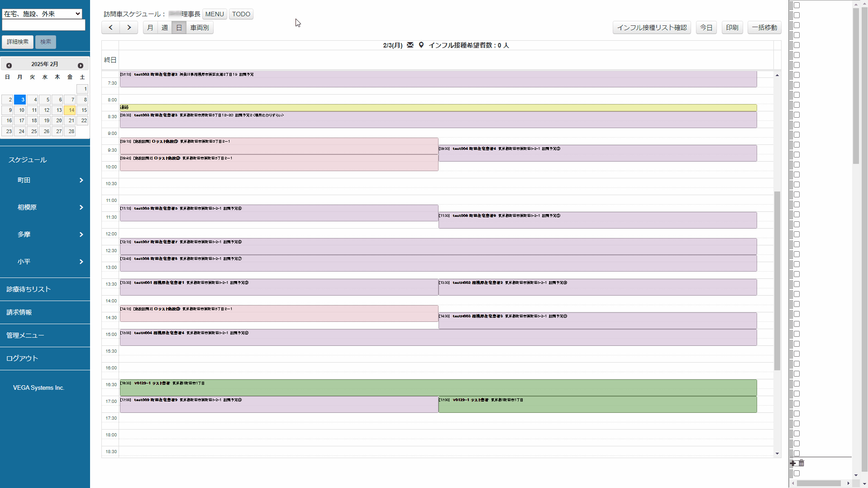Open the 12:45 test008 appointment
The height and width of the screenshot is (488, 868).
(x=438, y=263)
